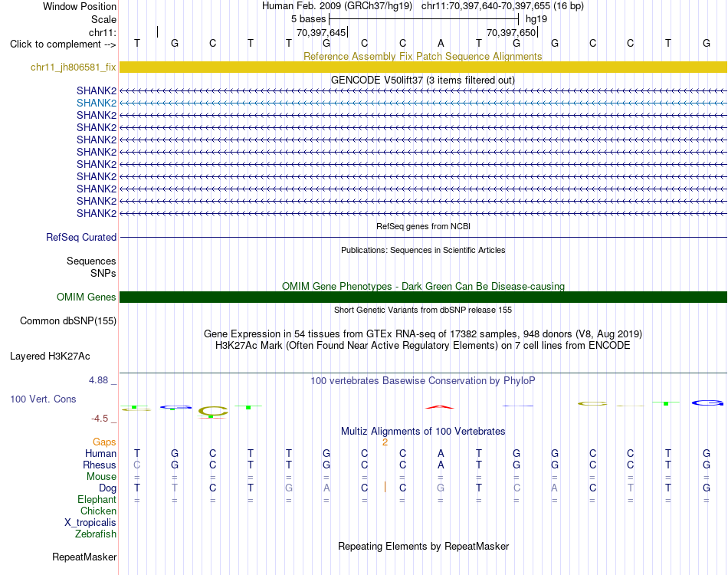
Task: Open the Reference Assembly Fix Patch Sequence Alignments title
Action: coord(422,56)
